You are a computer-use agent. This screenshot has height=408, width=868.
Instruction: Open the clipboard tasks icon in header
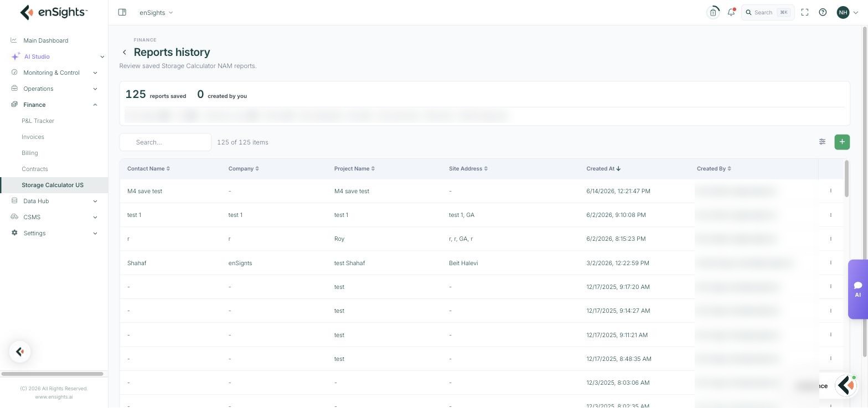point(713,12)
